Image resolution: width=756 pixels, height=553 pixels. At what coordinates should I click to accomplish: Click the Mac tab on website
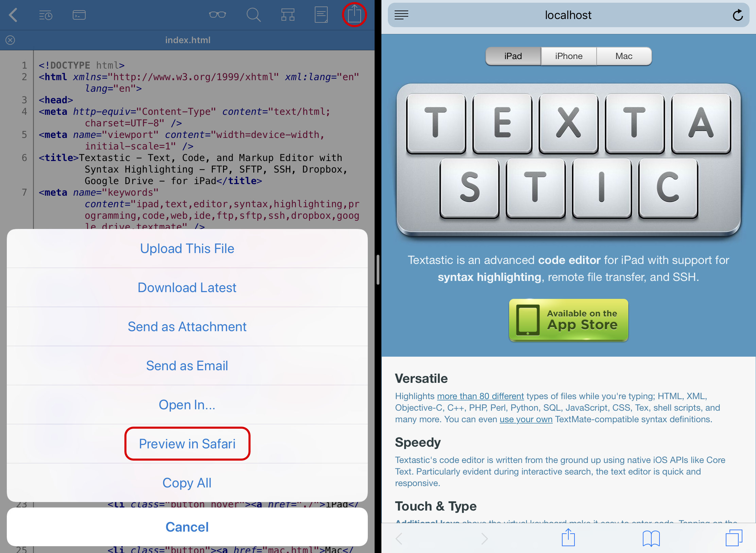pyautogui.click(x=624, y=56)
